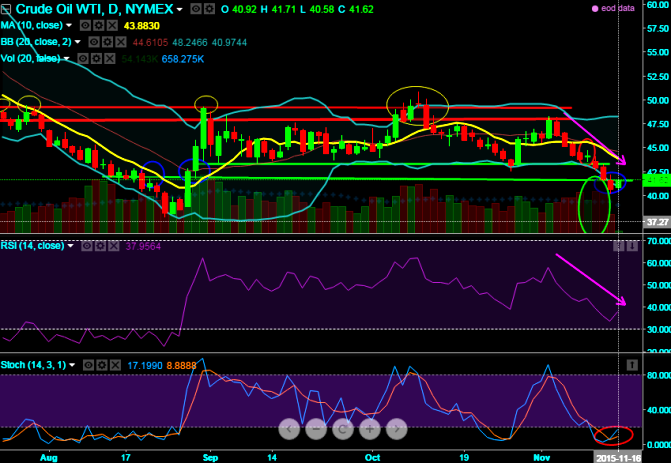Open Stochastic settings gear

(102, 365)
